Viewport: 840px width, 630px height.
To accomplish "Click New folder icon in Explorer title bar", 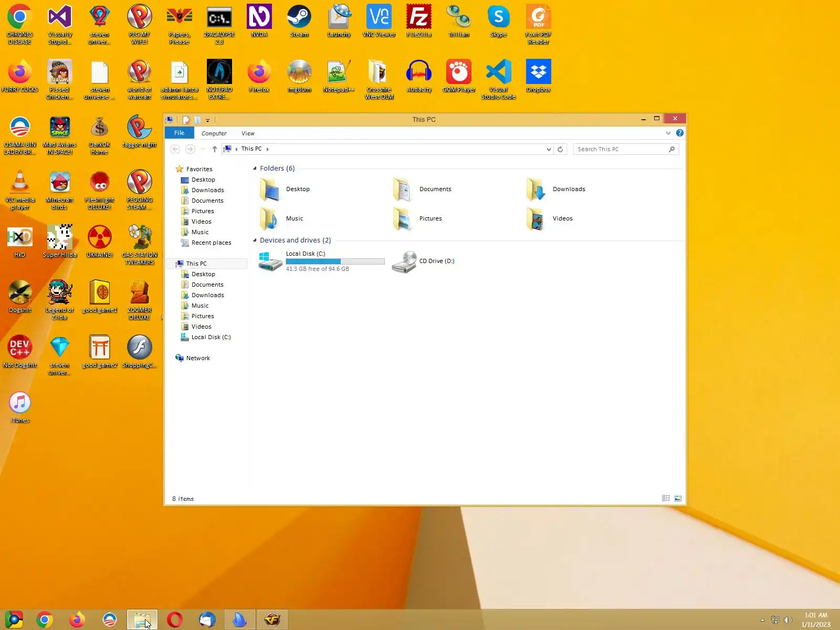I will coord(197,120).
